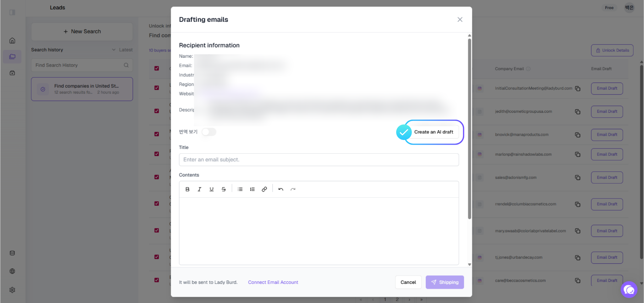Apply bold formatting in email editor
This screenshot has height=303, width=644.
[x=187, y=189]
